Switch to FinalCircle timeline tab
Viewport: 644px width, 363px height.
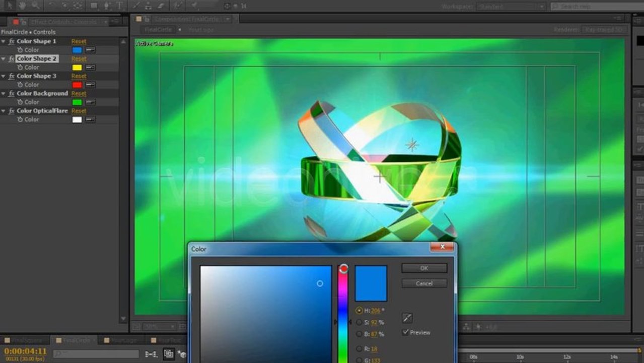tap(74, 340)
